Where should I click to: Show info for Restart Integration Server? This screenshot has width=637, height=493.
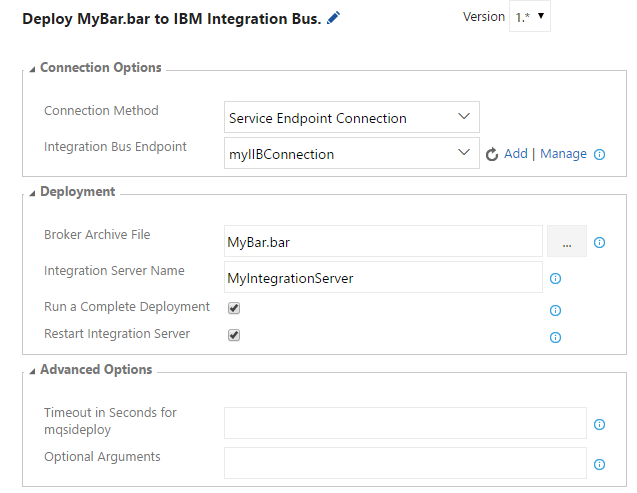pyautogui.click(x=555, y=337)
